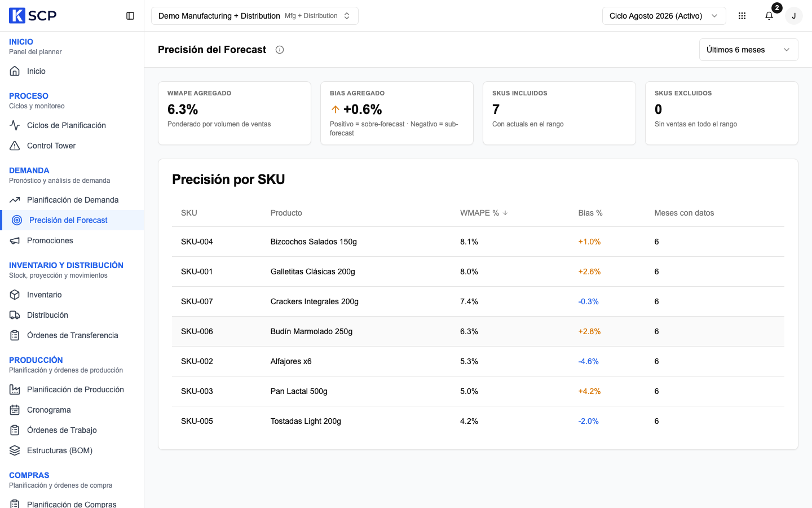Click the +4.2% bias value
This screenshot has width=812, height=508.
pos(589,391)
